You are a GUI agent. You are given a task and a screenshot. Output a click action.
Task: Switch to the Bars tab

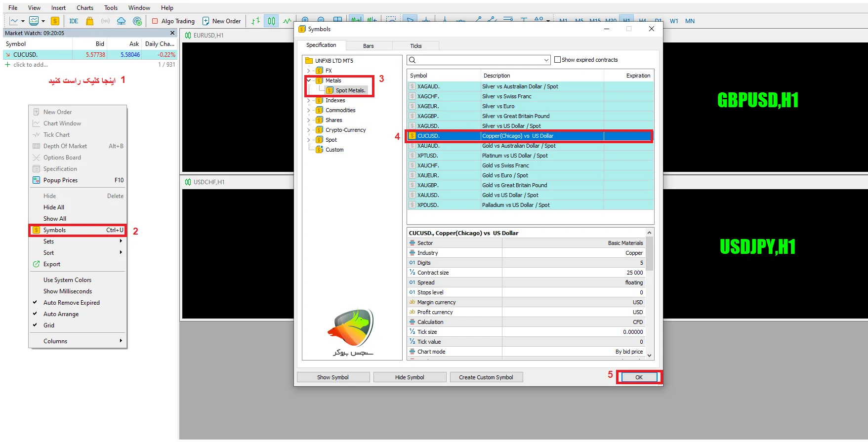click(x=369, y=46)
